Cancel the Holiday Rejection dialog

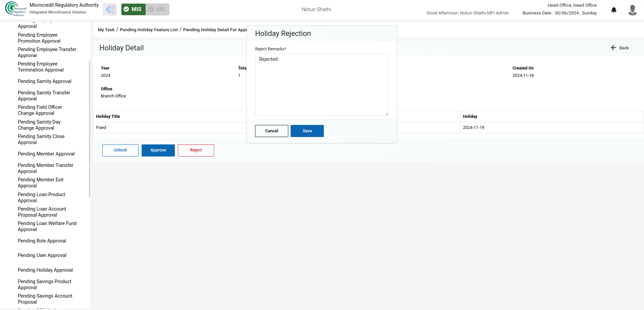(271, 131)
